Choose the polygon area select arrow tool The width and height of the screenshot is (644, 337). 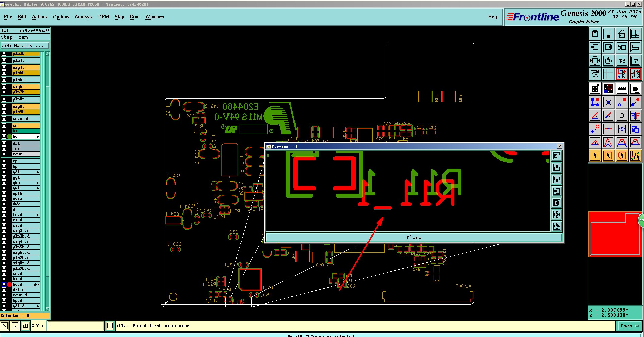coord(622,156)
